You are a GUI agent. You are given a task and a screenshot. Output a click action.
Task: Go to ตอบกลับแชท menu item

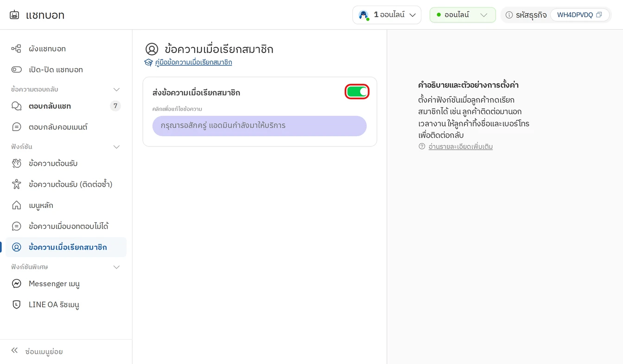(66, 106)
